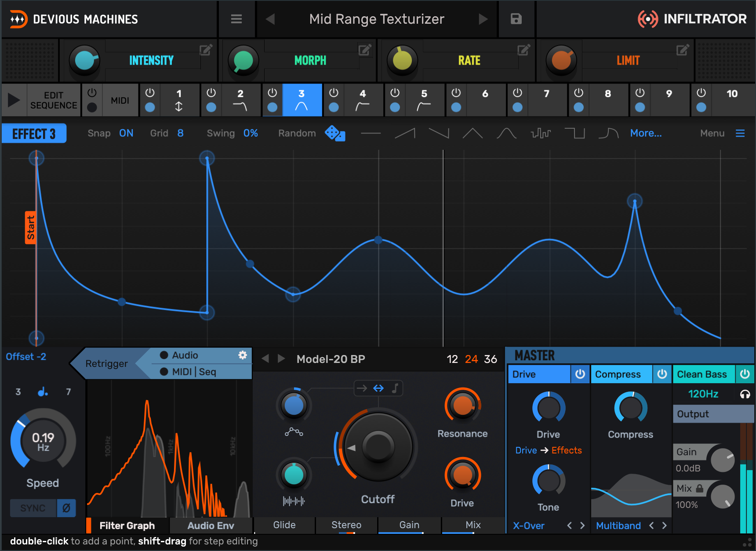
Task: Open the envelope Menu hamburger icon
Action: [740, 133]
